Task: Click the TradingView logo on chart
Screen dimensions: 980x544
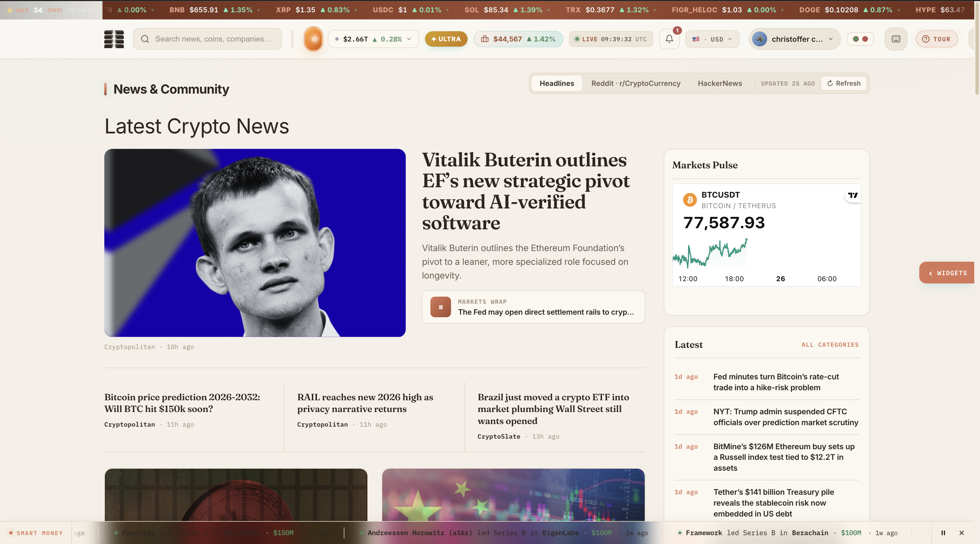Action: 853,195
